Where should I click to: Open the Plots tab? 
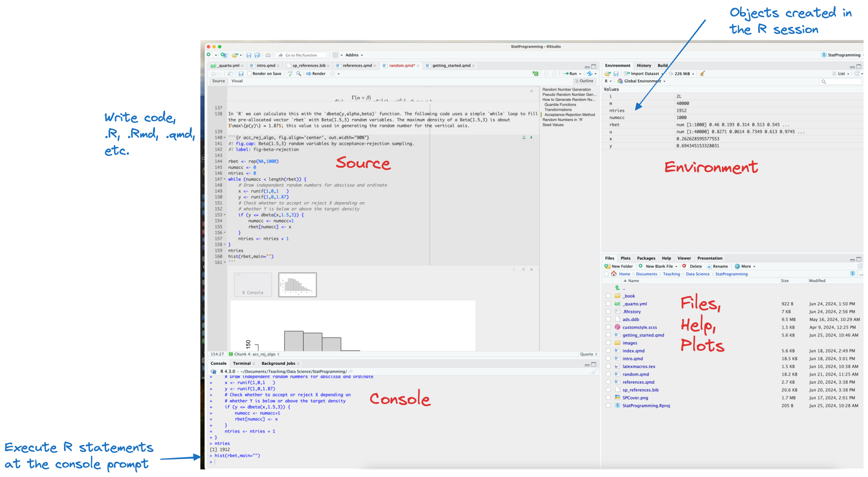(625, 258)
